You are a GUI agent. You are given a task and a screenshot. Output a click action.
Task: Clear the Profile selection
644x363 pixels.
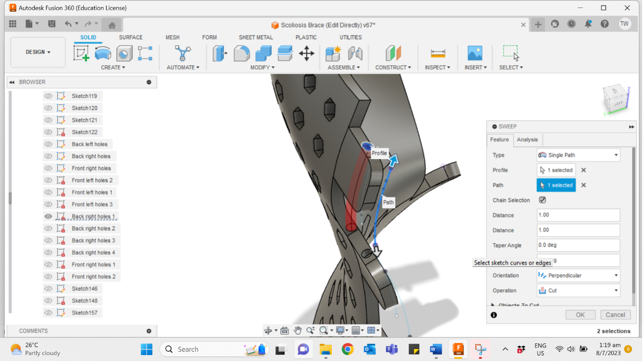point(583,170)
